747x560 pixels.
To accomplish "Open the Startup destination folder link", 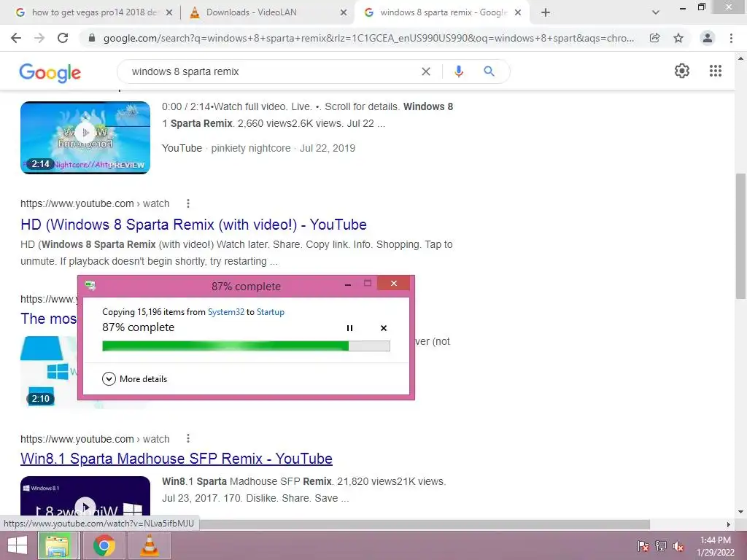I will pos(271,312).
